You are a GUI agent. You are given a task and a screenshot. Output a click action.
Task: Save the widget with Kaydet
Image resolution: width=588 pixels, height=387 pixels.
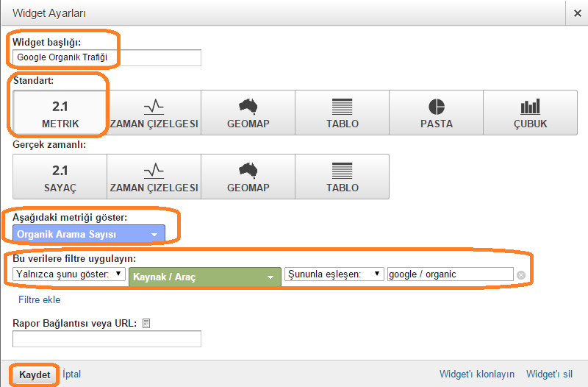(35, 374)
